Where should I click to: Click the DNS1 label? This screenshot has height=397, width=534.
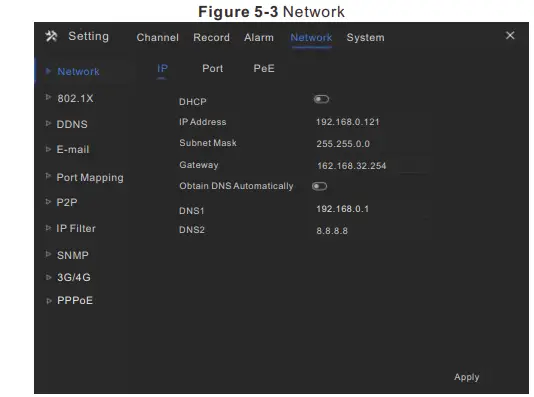click(x=192, y=211)
